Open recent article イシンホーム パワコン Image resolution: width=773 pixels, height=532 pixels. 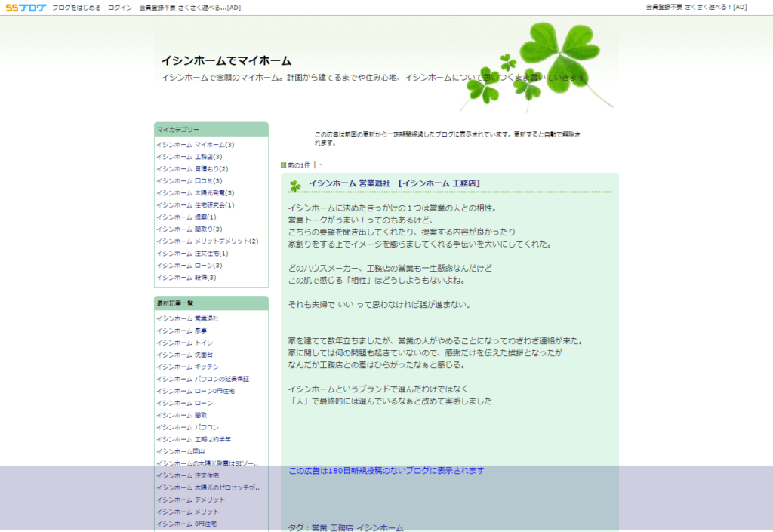click(188, 427)
